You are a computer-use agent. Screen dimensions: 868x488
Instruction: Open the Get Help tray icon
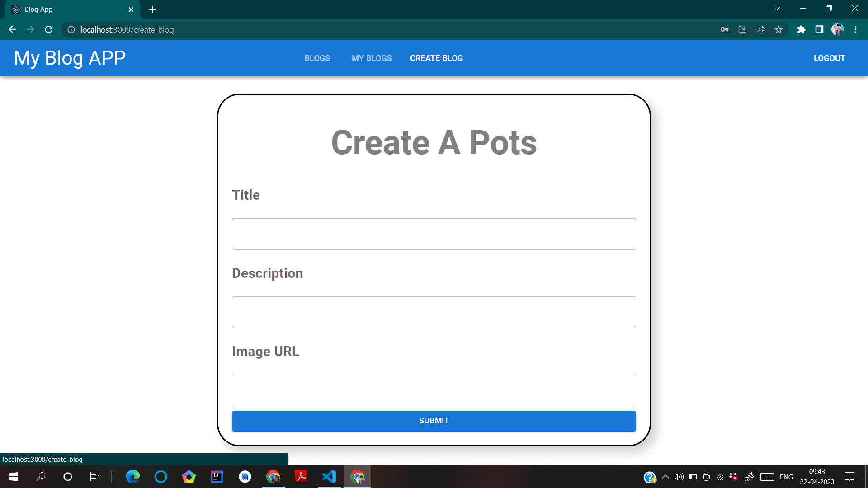point(650,477)
